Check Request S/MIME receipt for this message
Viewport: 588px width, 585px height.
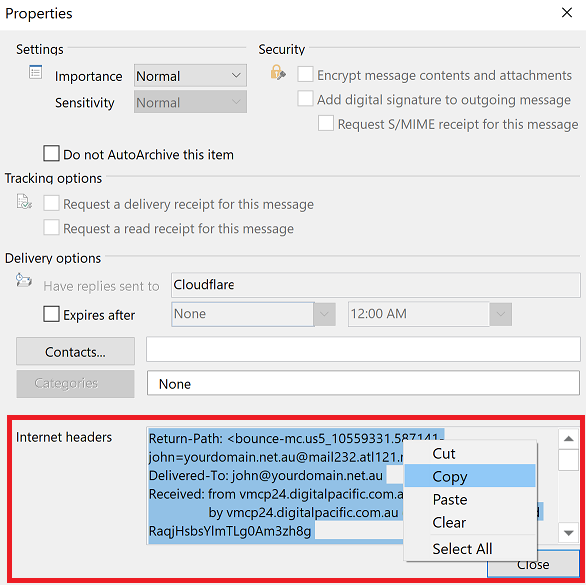(326, 123)
